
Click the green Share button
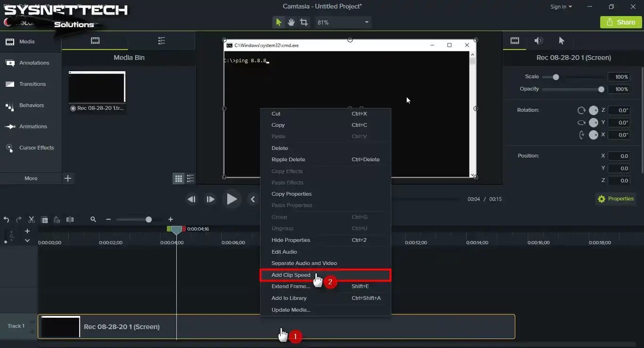pyautogui.click(x=621, y=22)
